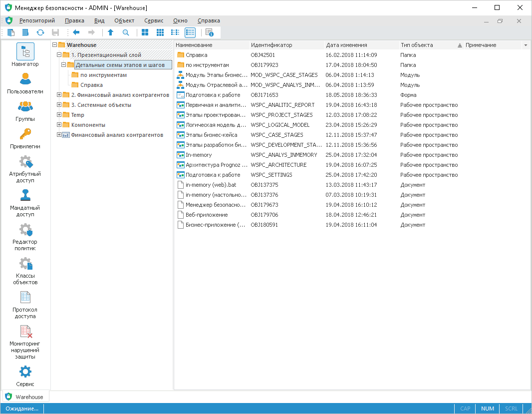Screen dimensions: 532x414
Task: Open the Репозиторий menu
Action: [37, 20]
